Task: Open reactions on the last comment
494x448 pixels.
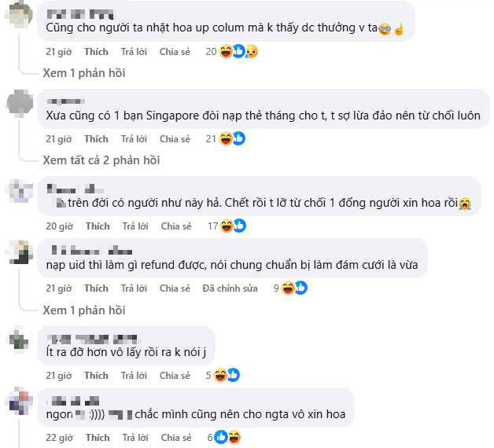Action: tap(227, 437)
